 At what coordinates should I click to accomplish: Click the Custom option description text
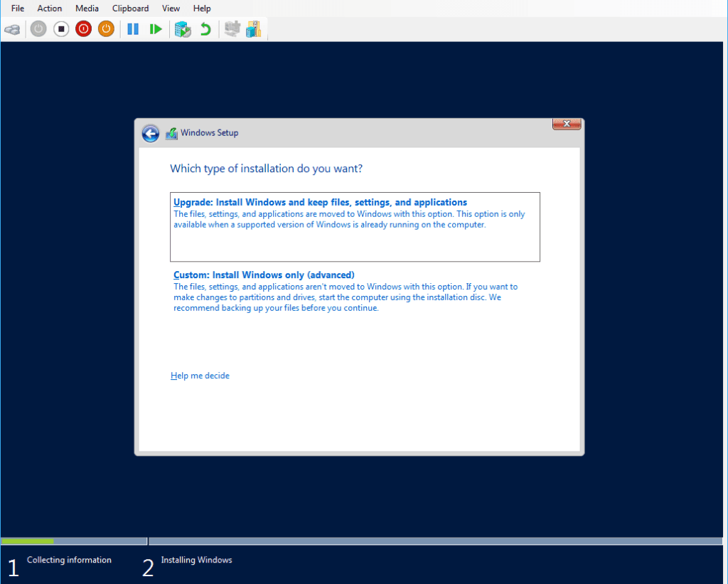[346, 297]
